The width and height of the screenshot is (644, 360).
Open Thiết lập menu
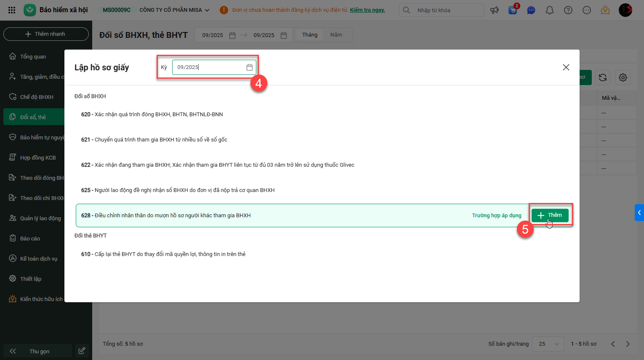(x=34, y=279)
